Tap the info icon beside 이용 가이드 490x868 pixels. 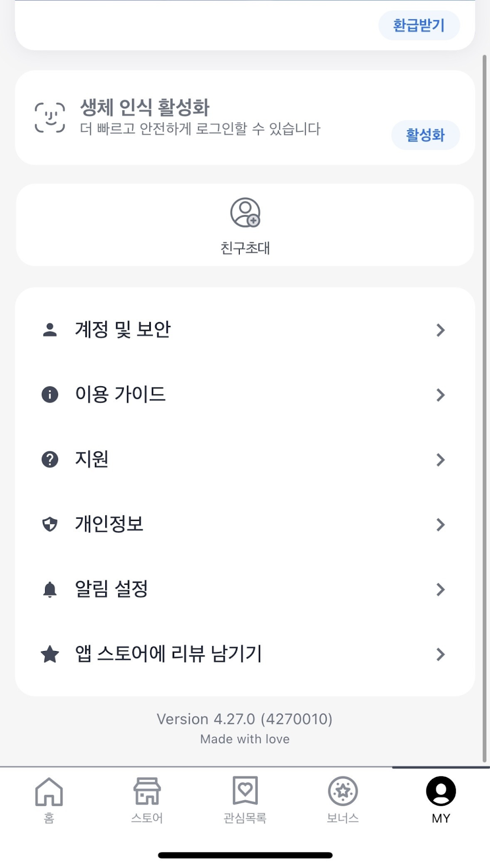(50, 394)
